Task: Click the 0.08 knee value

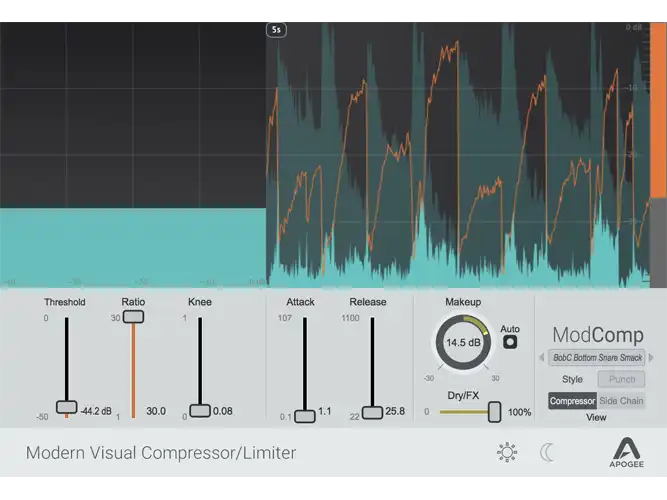Action: [x=222, y=411]
